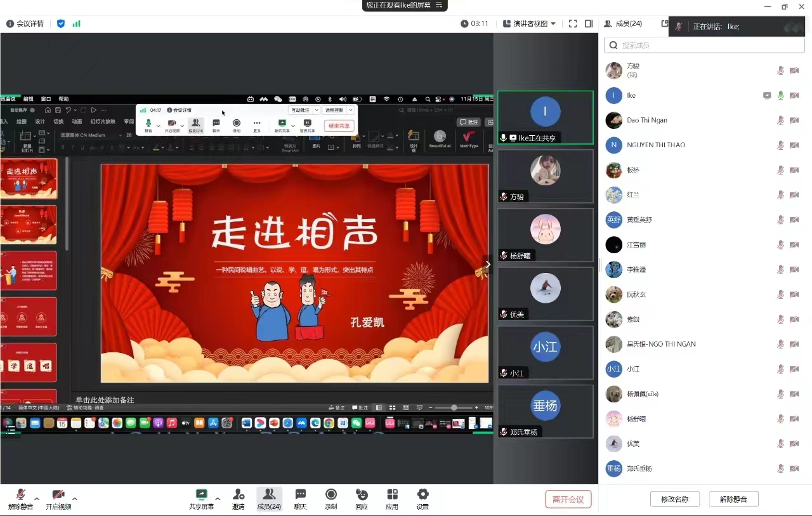Open the Meeting Details (会议详情) item
Image resolution: width=812 pixels, height=516 pixels.
tap(25, 23)
